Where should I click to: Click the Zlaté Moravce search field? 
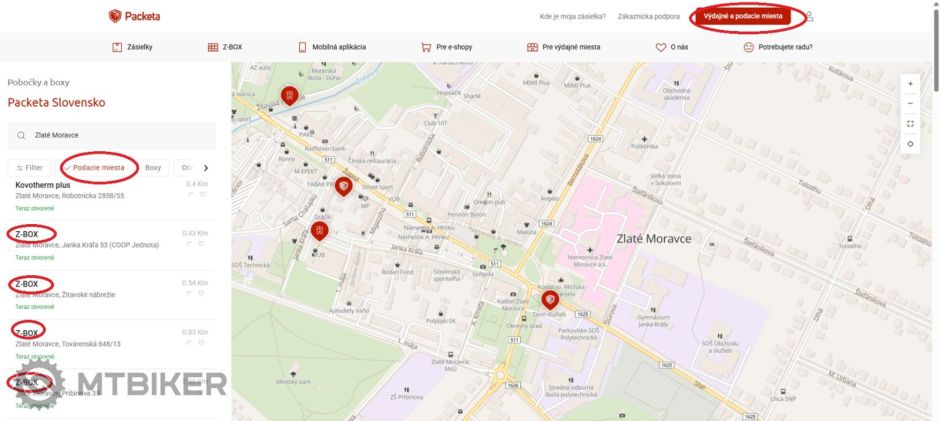(x=120, y=135)
